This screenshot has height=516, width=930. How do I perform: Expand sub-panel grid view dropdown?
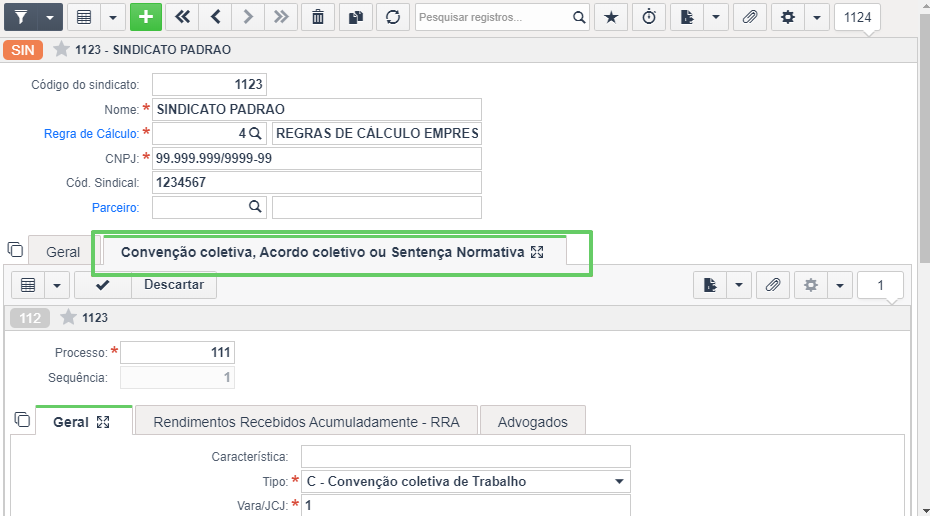pos(57,285)
